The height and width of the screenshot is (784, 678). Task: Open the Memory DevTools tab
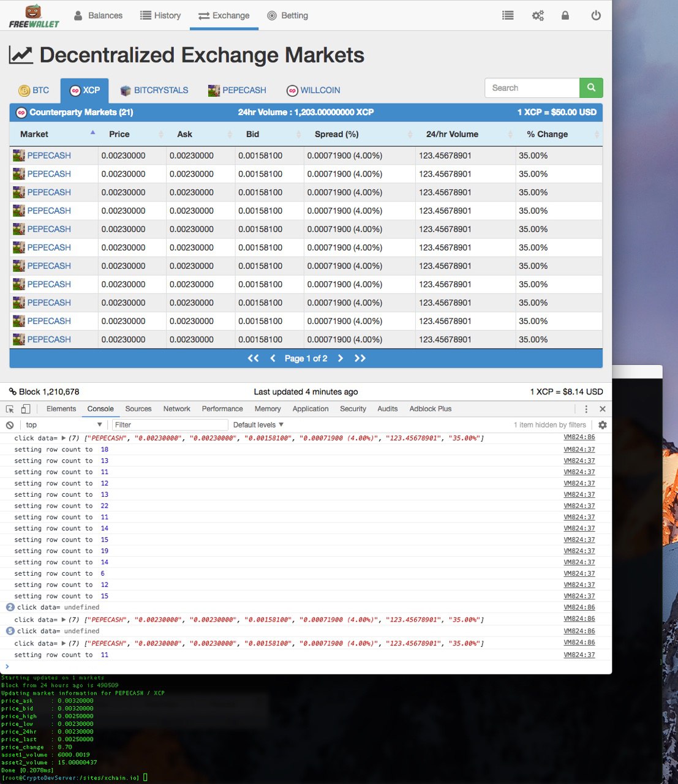pos(268,409)
